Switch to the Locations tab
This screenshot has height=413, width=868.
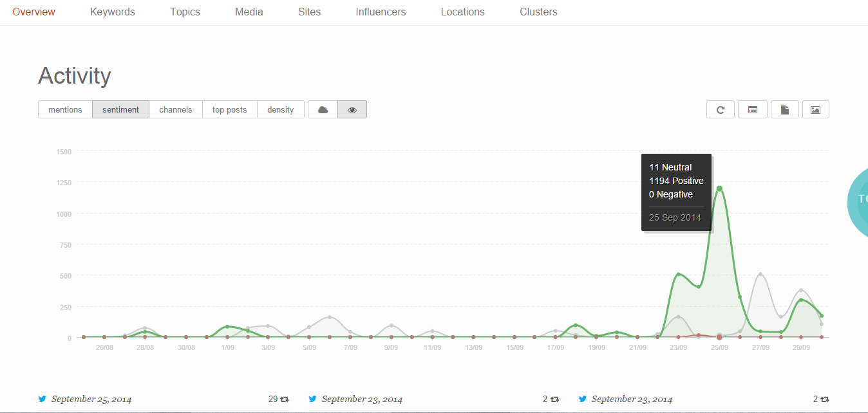coord(462,12)
